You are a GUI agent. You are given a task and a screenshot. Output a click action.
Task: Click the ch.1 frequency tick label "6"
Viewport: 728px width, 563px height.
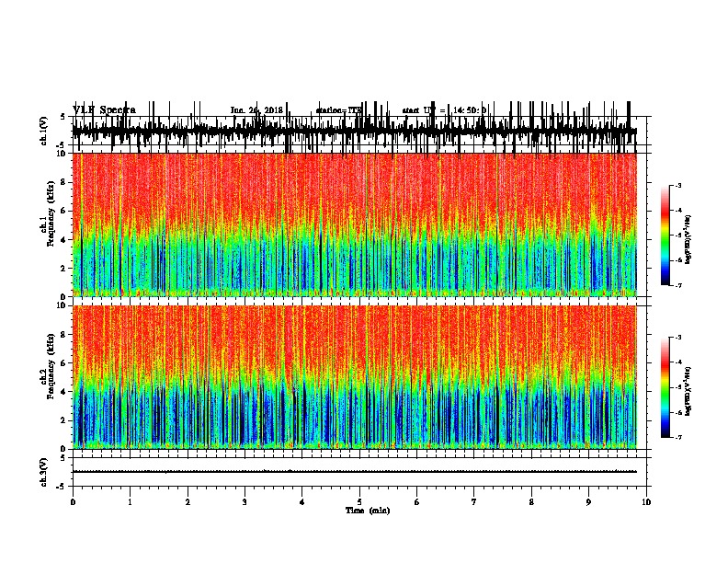pyautogui.click(x=63, y=211)
